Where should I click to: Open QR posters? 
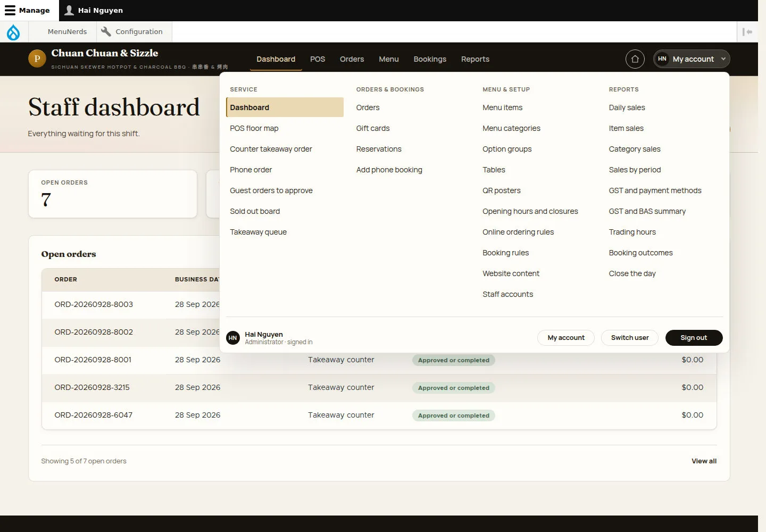pos(502,190)
